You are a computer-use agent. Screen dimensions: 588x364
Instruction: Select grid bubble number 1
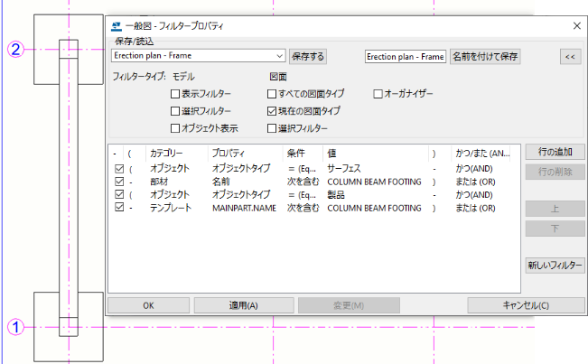point(14,327)
